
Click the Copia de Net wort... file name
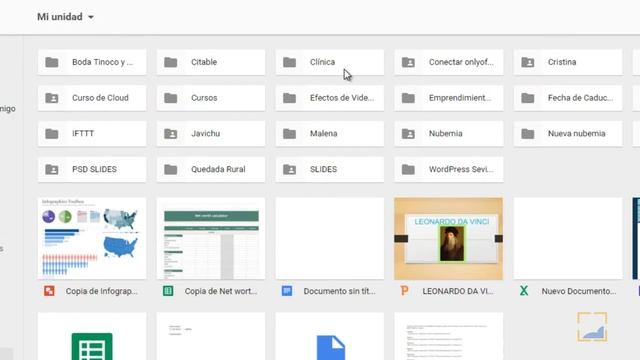[221, 291]
